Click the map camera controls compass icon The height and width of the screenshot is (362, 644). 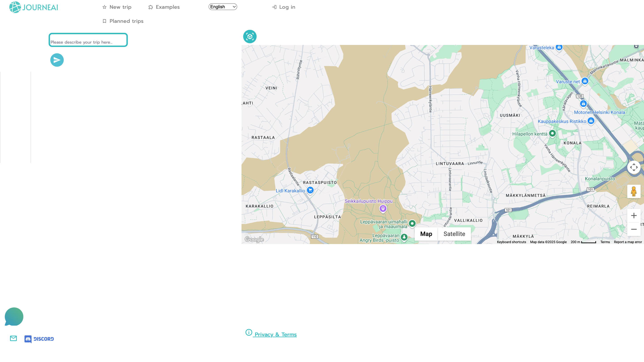click(x=633, y=167)
